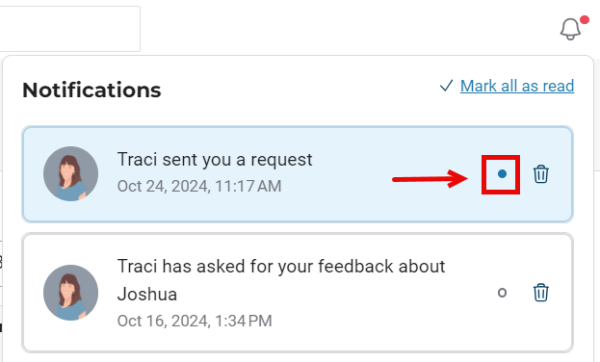The image size is (600, 362).
Task: Click the Oct 16, 2024, 1:34 PM timestamp
Action: [195, 321]
